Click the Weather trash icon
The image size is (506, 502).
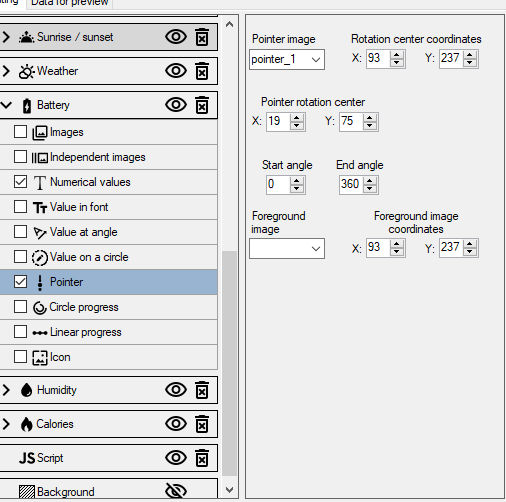(202, 71)
